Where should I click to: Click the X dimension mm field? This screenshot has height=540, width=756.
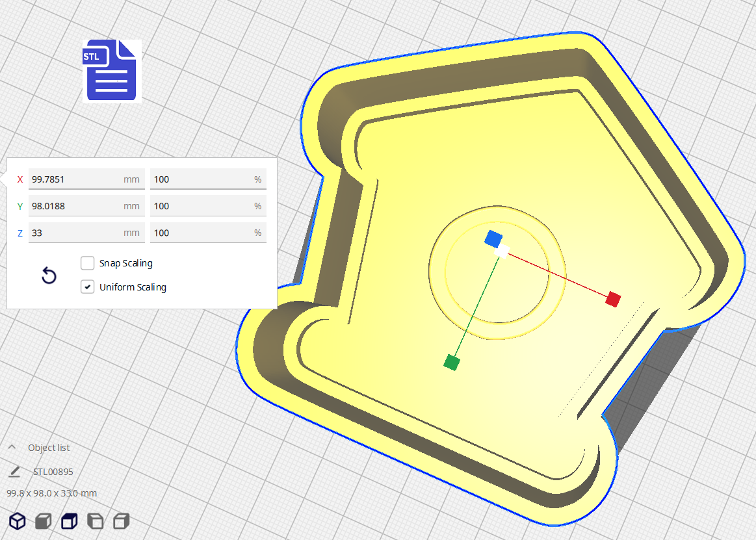75,179
